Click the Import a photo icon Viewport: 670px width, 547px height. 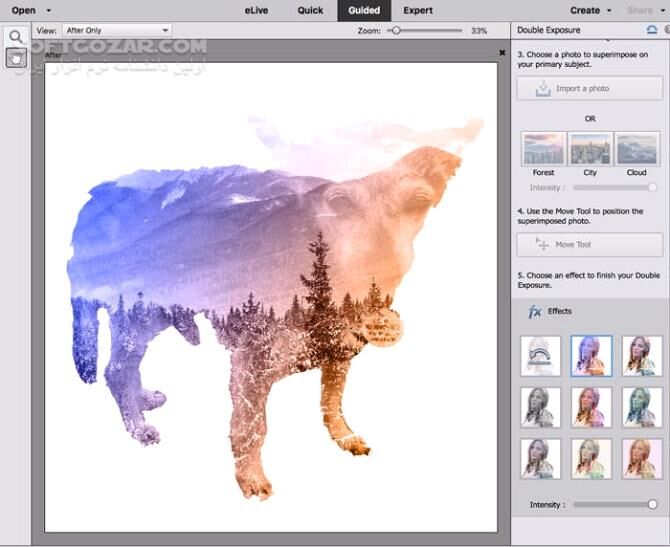tap(543, 89)
